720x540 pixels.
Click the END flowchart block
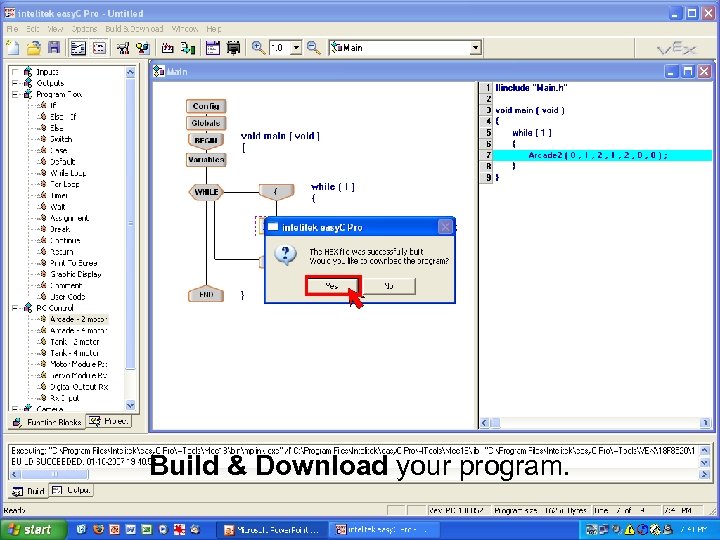tap(206, 295)
